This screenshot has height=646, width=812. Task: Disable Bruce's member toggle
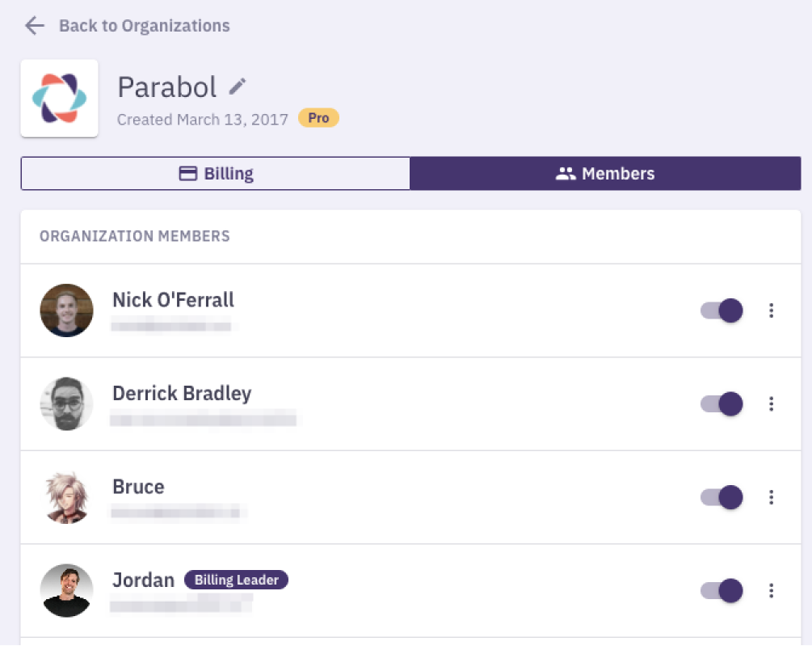[x=722, y=497]
